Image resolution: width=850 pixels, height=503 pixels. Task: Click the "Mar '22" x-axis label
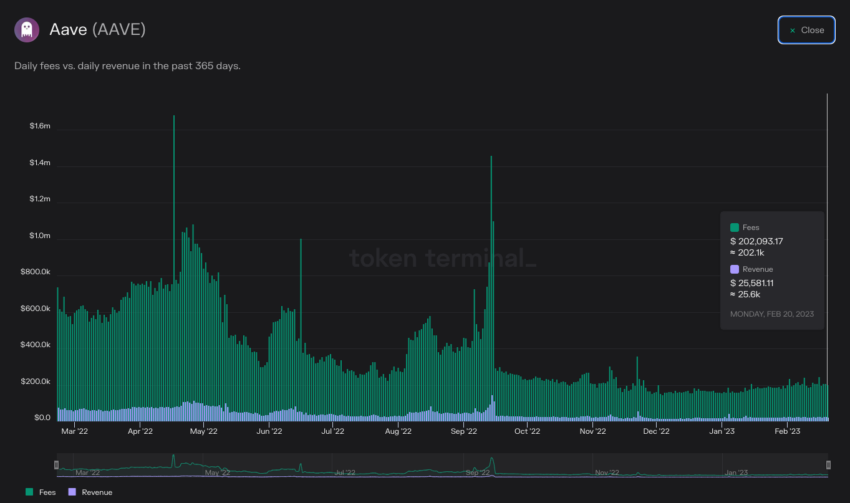point(74,431)
